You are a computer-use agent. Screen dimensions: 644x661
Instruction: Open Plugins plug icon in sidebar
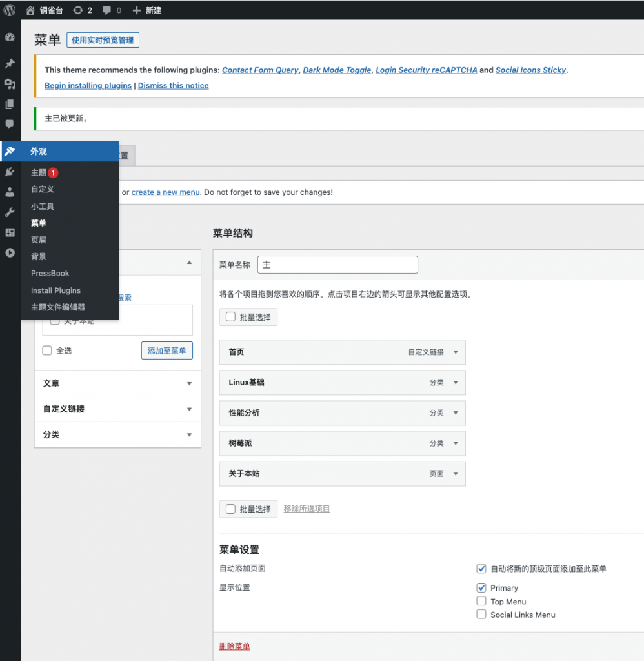point(10,172)
